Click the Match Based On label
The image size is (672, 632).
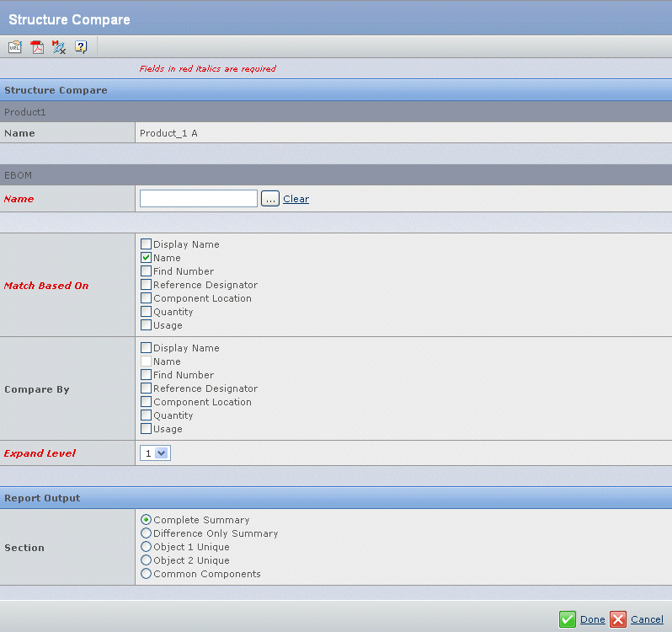tap(46, 286)
